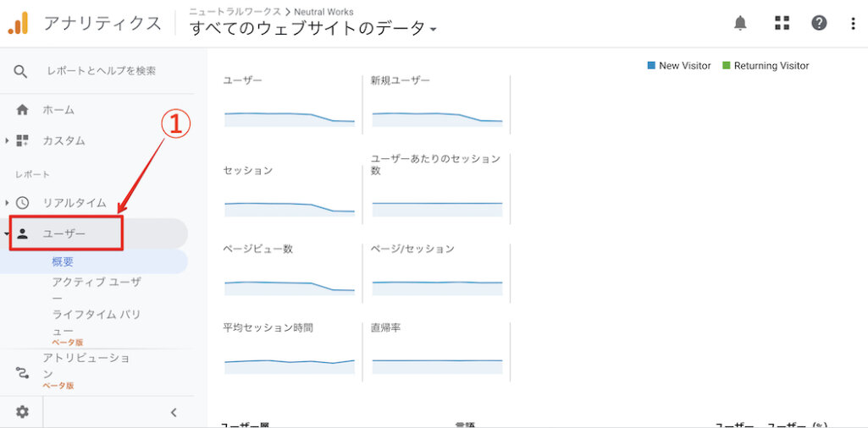
Task: Click the attribution icon in sidebar
Action: (22, 372)
